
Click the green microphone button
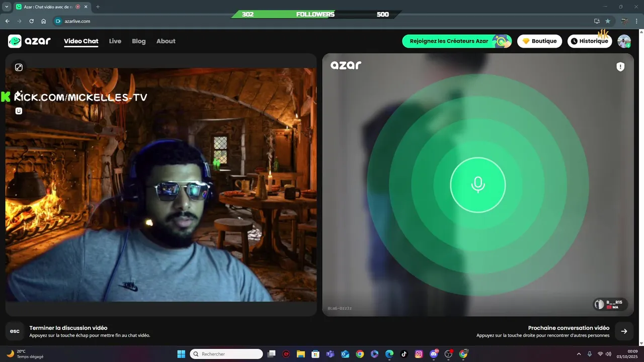tap(477, 185)
